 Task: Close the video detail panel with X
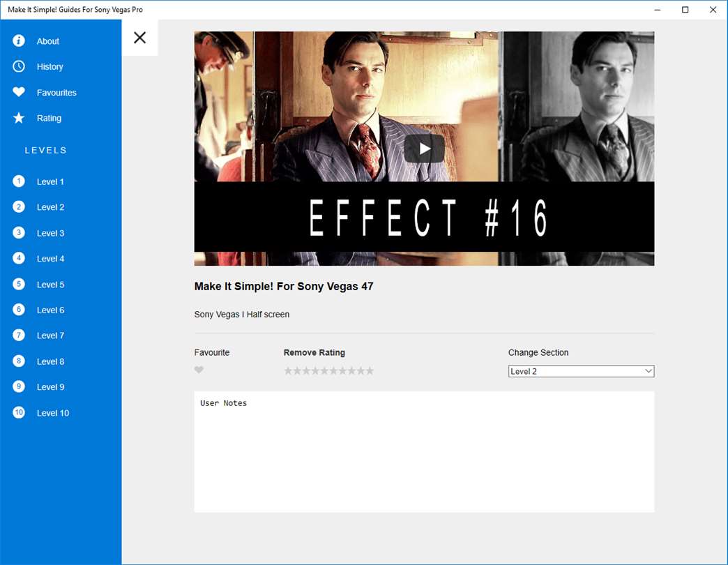pos(139,38)
